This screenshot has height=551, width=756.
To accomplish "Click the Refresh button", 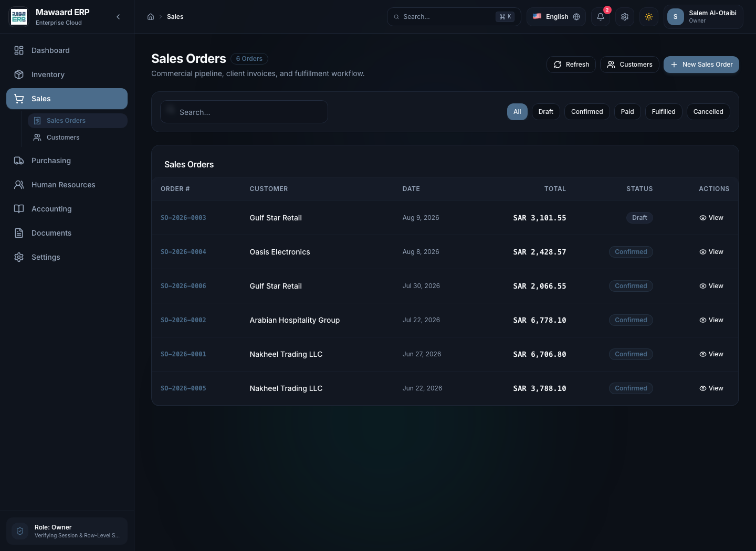I will pos(571,65).
